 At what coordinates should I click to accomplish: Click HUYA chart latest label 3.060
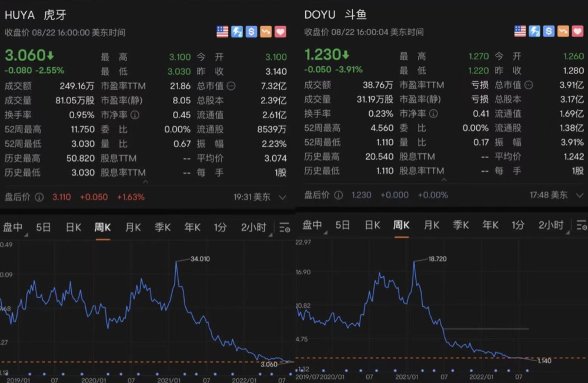click(269, 364)
